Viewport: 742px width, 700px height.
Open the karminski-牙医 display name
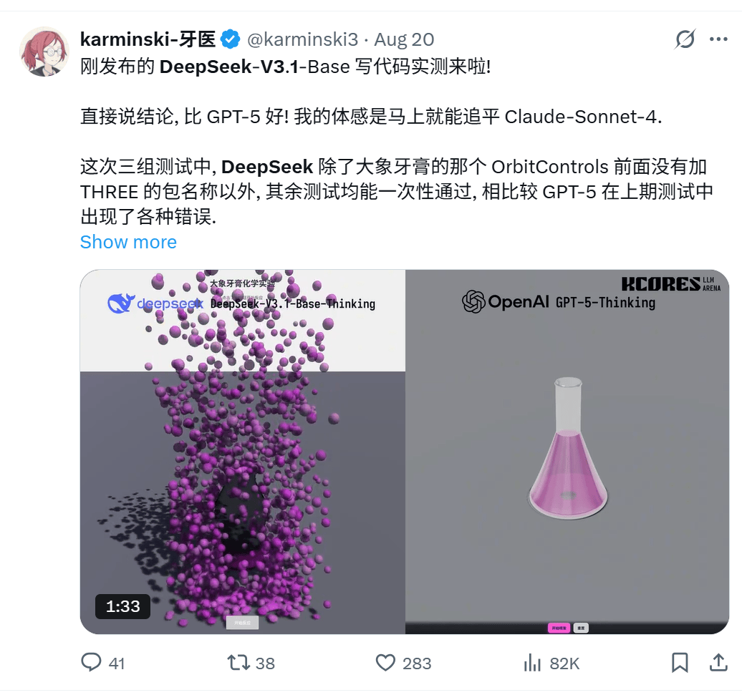click(x=148, y=39)
